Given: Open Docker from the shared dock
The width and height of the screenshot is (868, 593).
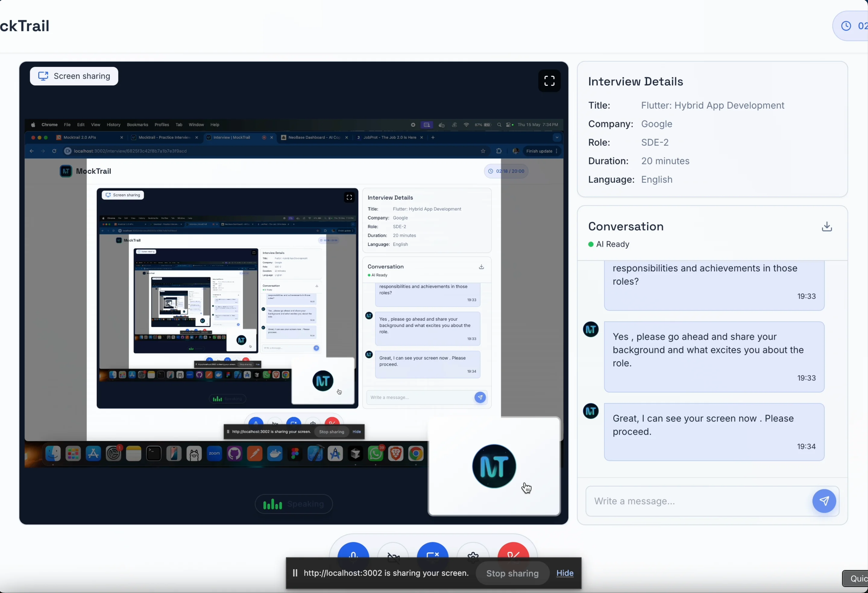Looking at the screenshot, I should pyautogui.click(x=275, y=454).
